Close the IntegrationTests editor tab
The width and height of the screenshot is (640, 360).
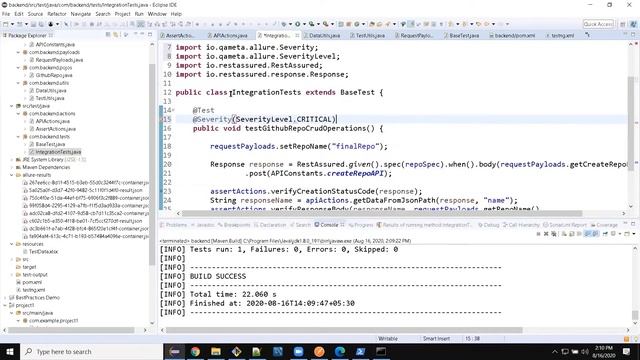(x=297, y=36)
